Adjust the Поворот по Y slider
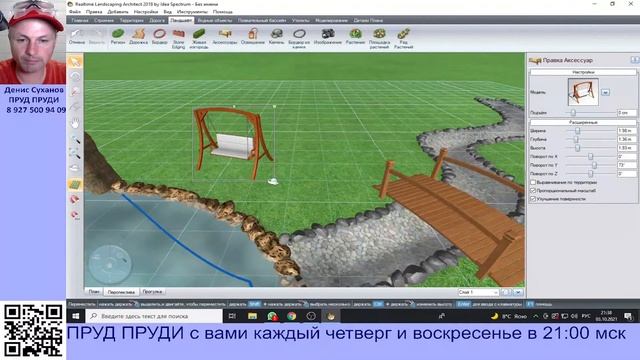 point(594,165)
